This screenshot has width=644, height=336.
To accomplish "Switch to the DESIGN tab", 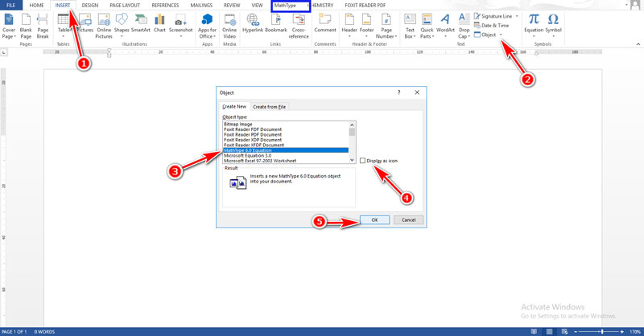I will (x=90, y=6).
